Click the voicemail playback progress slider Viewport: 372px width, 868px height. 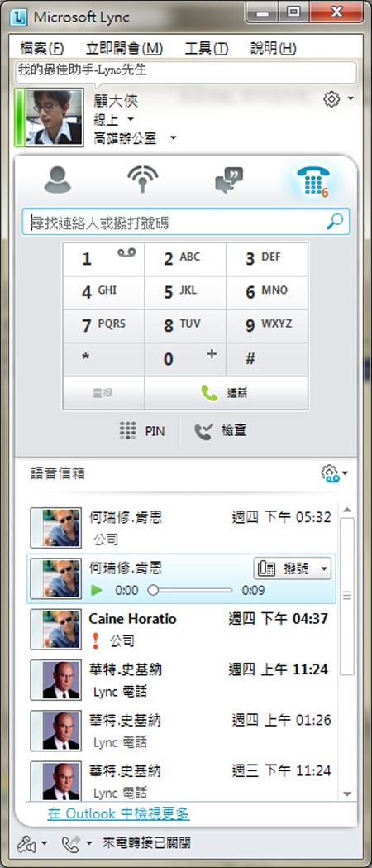pyautogui.click(x=191, y=591)
